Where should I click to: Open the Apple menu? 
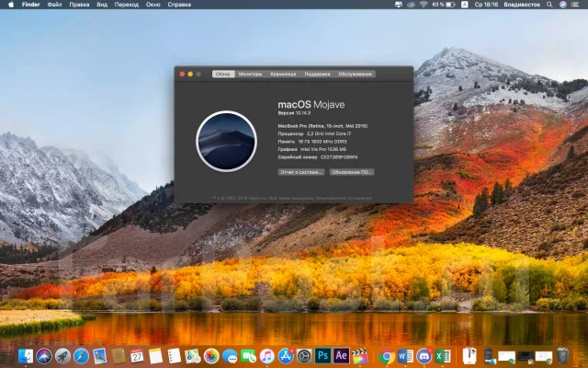click(11, 5)
